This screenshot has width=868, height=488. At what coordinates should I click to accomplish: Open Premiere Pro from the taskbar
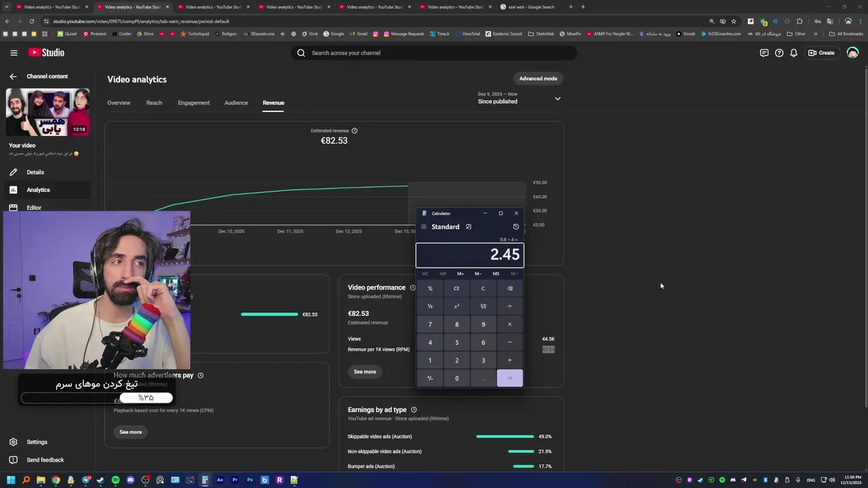tap(235, 480)
